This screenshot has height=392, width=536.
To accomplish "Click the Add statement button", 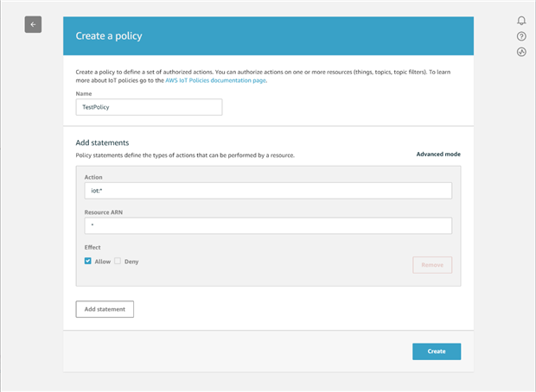I will 105,308.
